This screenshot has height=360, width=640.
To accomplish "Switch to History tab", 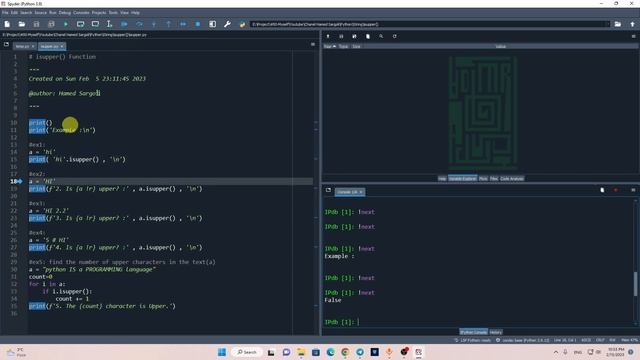I will pyautogui.click(x=496, y=332).
